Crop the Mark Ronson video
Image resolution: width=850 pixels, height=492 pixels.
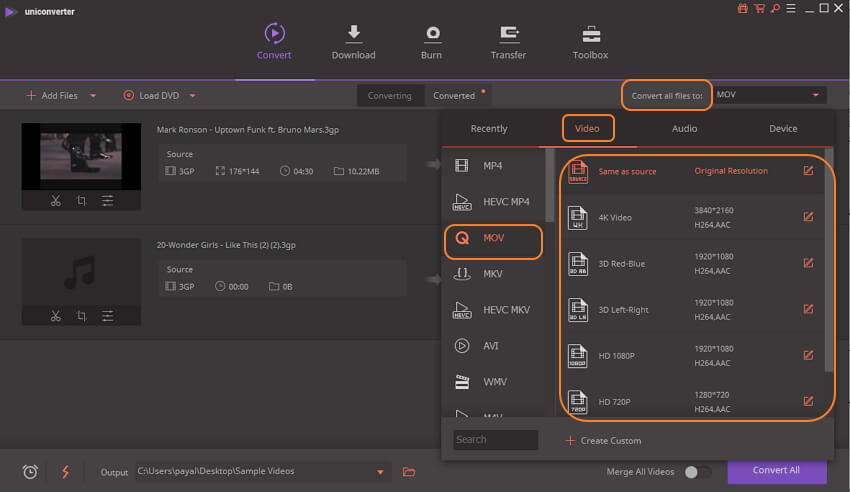(81, 201)
